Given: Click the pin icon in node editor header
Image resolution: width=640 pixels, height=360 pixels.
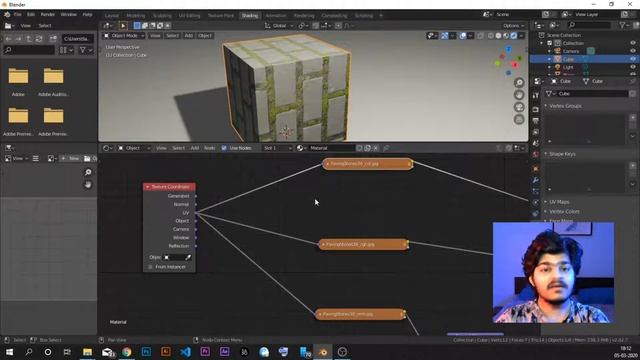Looking at the screenshot, I should coord(386,148).
